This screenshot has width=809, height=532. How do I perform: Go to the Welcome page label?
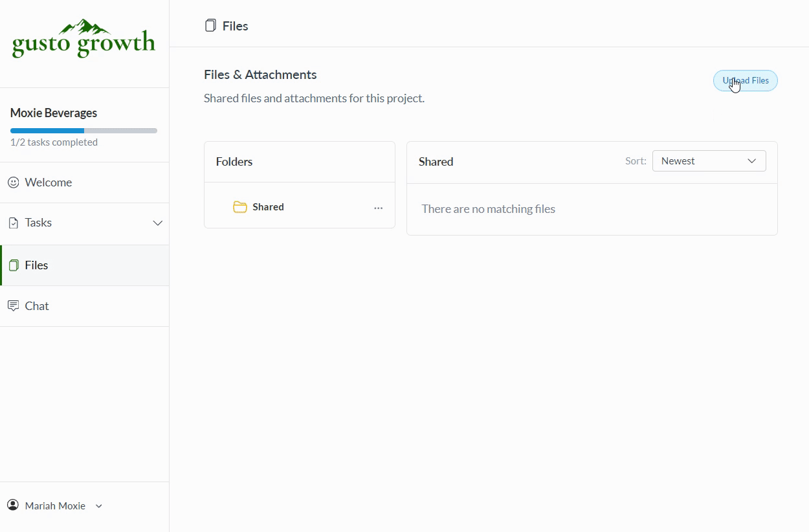click(49, 183)
